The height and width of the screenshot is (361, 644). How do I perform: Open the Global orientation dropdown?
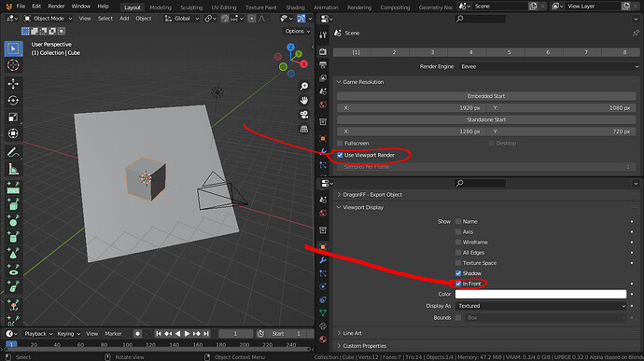(182, 19)
